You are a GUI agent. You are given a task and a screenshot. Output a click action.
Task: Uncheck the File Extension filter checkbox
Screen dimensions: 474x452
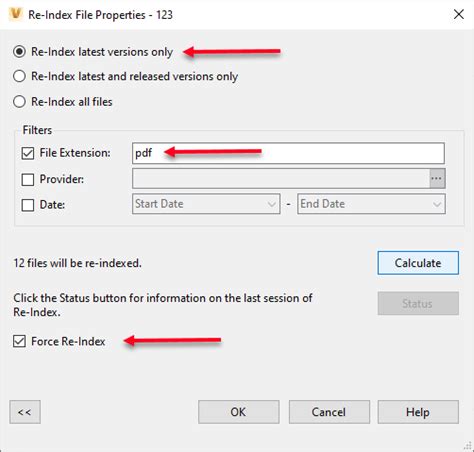[28, 153]
